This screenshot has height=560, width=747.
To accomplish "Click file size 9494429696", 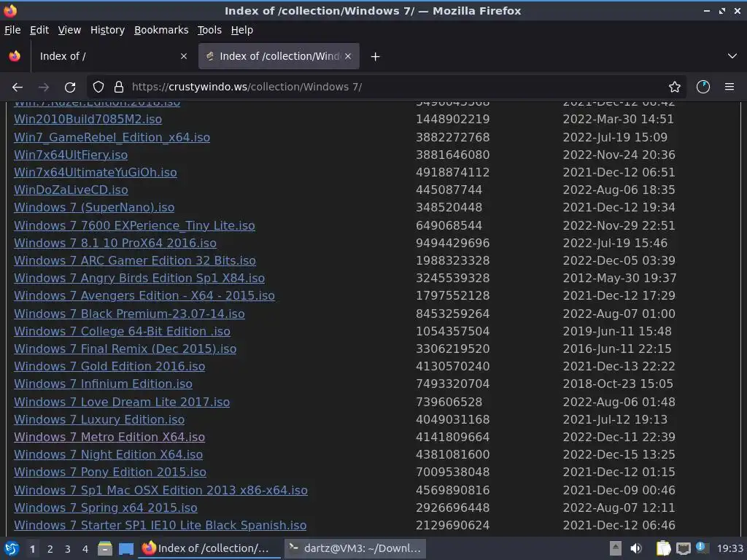I will point(452,244).
